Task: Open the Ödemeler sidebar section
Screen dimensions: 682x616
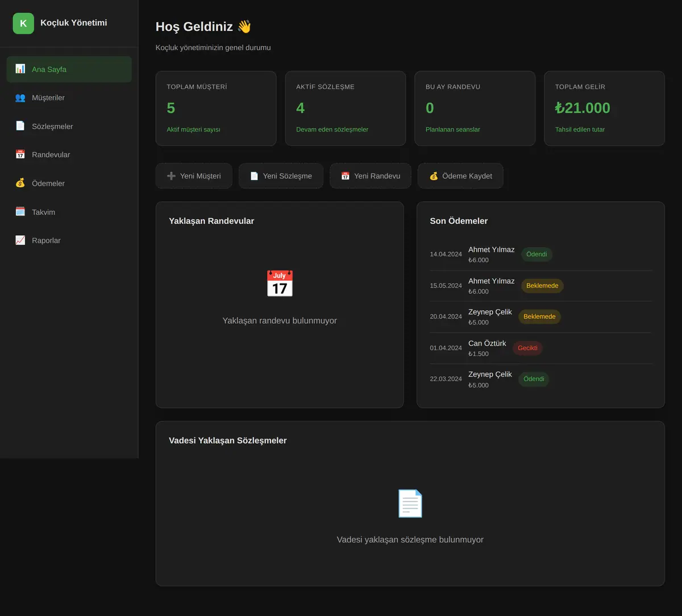Action: click(69, 183)
